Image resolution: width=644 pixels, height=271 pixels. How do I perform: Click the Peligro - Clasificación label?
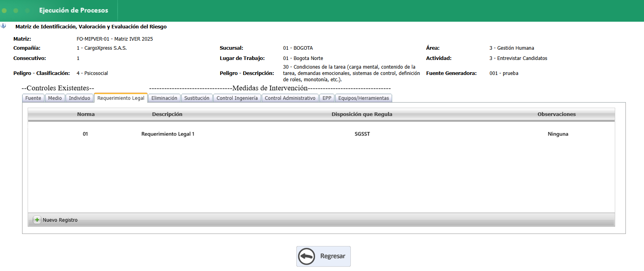pyautogui.click(x=41, y=73)
